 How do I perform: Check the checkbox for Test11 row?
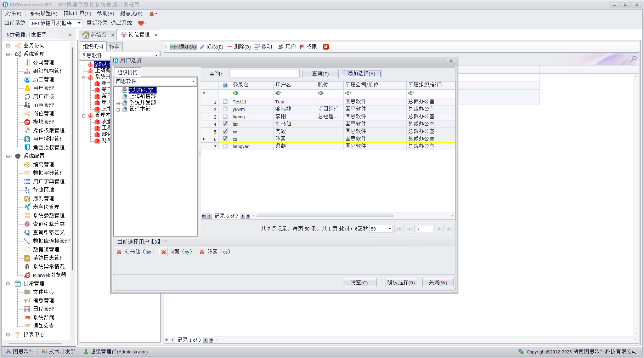pyautogui.click(x=225, y=102)
